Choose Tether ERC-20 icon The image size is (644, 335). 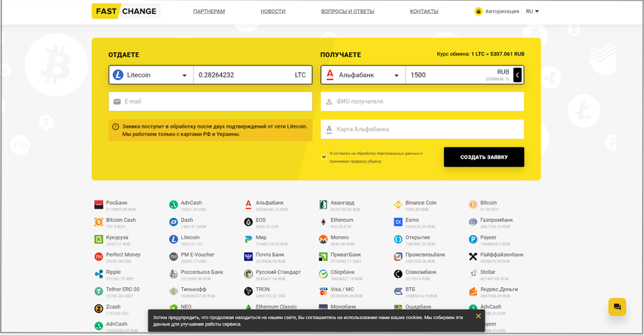pos(99,291)
